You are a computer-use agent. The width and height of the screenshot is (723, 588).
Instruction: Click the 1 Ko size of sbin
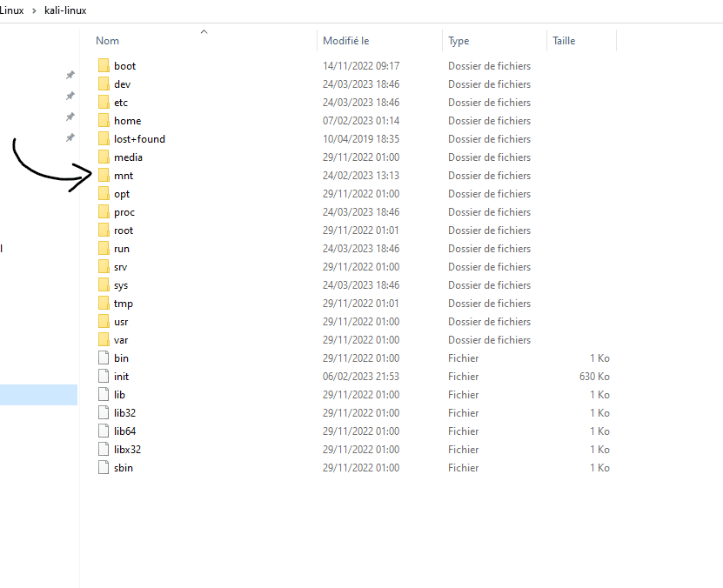point(599,468)
